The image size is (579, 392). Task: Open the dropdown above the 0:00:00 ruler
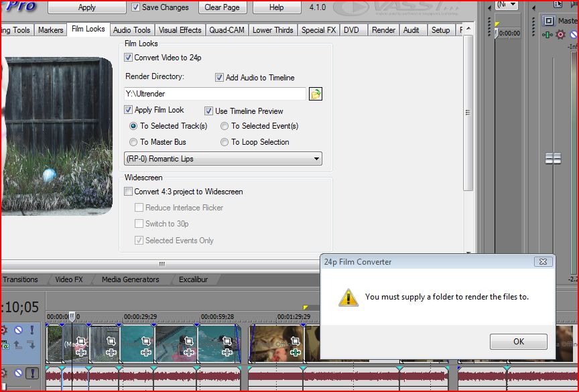click(507, 5)
